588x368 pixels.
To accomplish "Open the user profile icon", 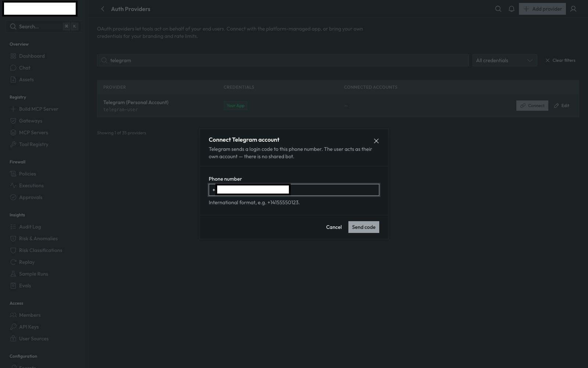I will click(x=573, y=9).
